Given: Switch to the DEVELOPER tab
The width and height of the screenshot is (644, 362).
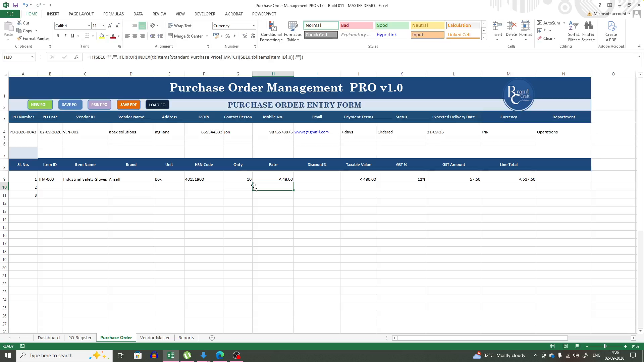Looking at the screenshot, I should click(205, 14).
